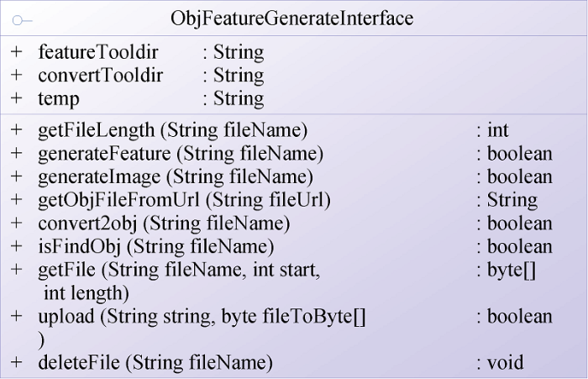The image size is (588, 379).
Task: Click the void return type of deleteFile
Action: pos(505,362)
